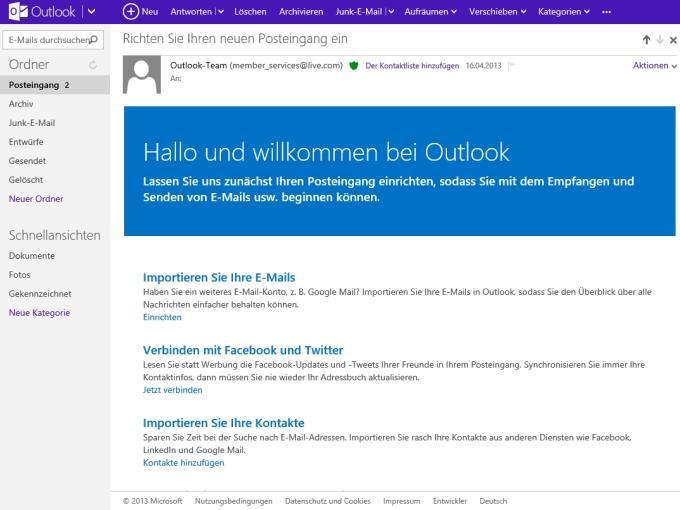Click Antworten to reply
The image size is (680, 510).
click(x=191, y=12)
